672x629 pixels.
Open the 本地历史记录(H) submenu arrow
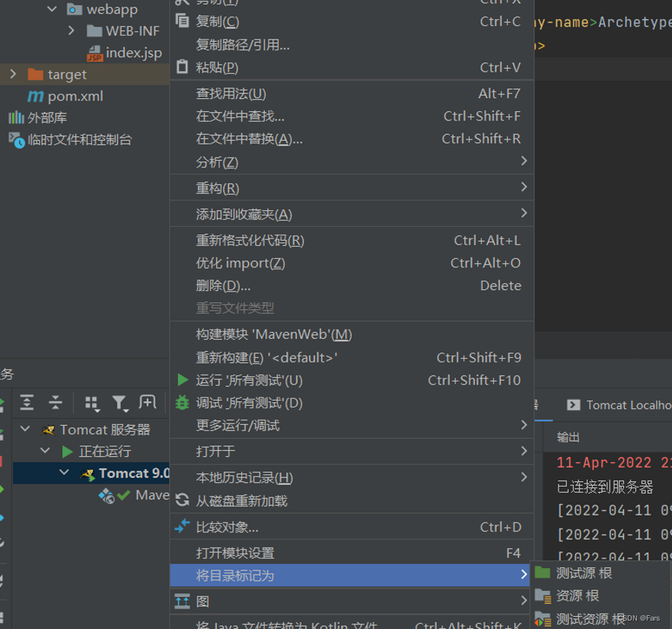524,477
